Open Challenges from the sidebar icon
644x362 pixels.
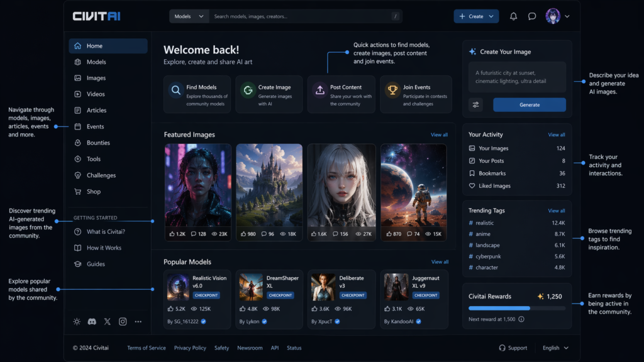tap(78, 175)
